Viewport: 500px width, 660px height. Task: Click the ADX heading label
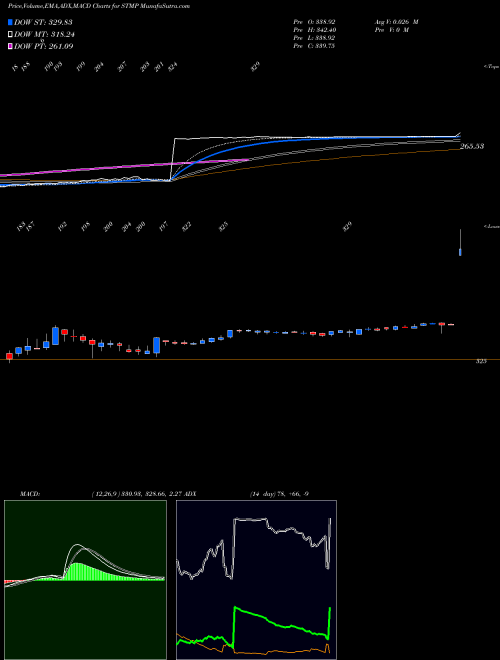(x=189, y=493)
